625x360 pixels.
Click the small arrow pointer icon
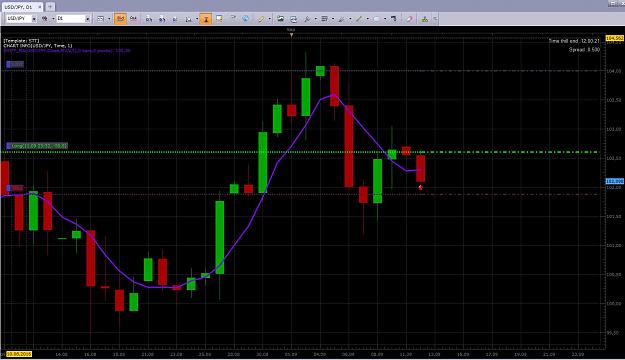tap(233, 18)
